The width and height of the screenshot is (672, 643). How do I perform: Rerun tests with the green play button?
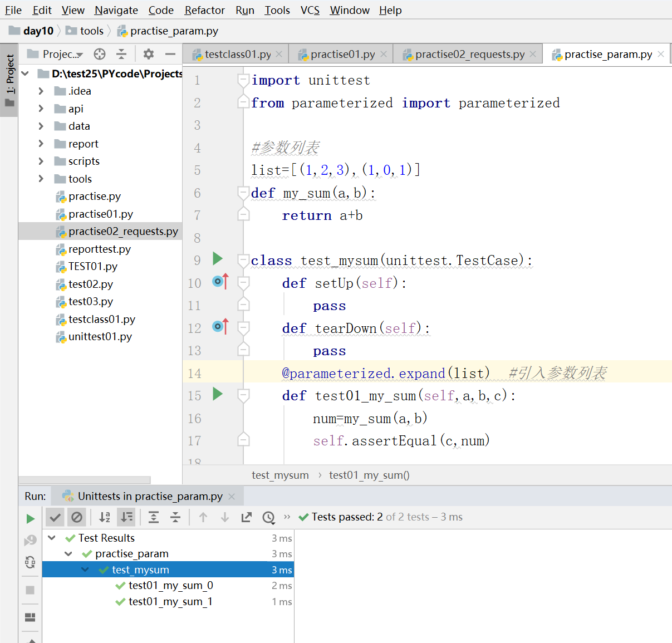tap(31, 519)
